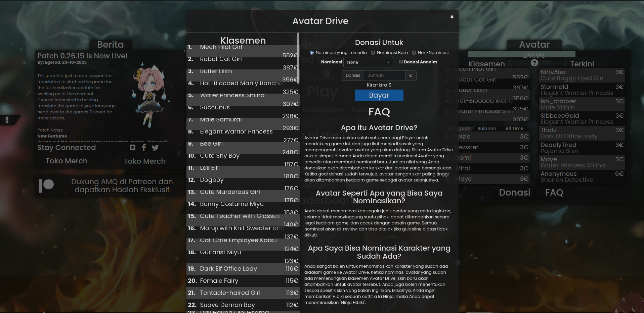Viewport: 644px width, 313px height.
Task: Click Stormald recent donation entry
Action: [x=582, y=90]
